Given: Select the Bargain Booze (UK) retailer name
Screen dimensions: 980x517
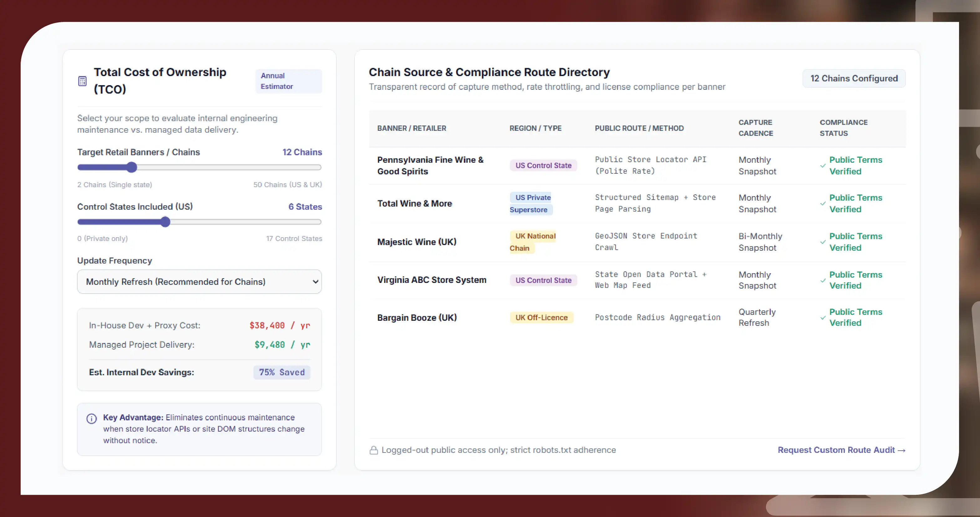Looking at the screenshot, I should (x=417, y=318).
